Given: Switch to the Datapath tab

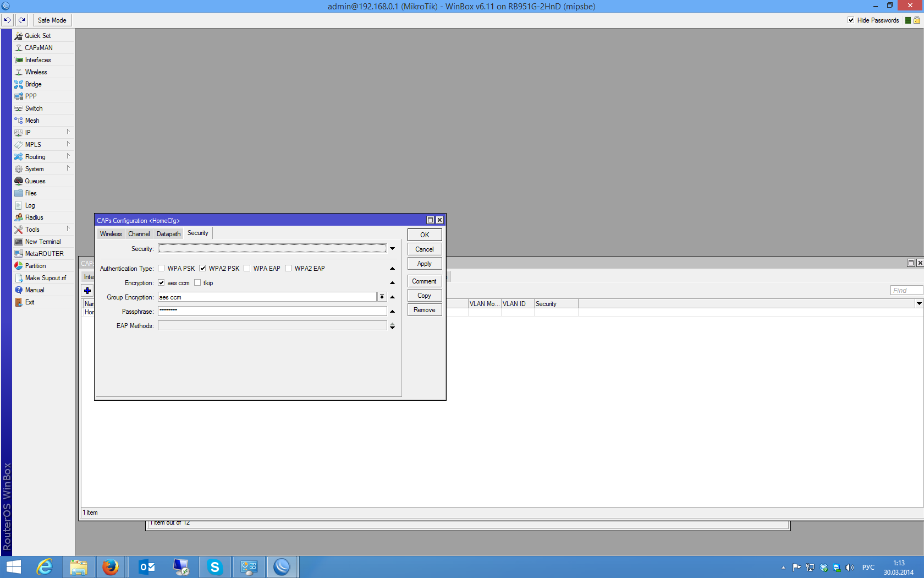Looking at the screenshot, I should pos(168,234).
